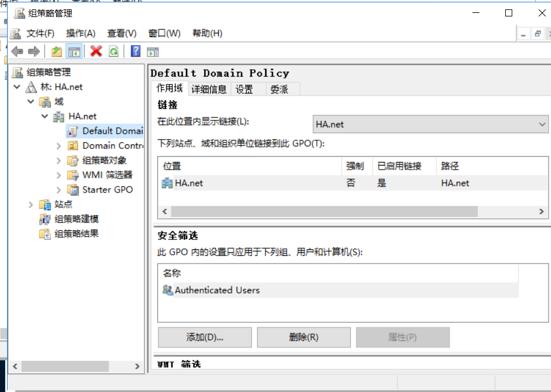
Task: Toggle the show/hide console tree icon
Action: pos(74,52)
